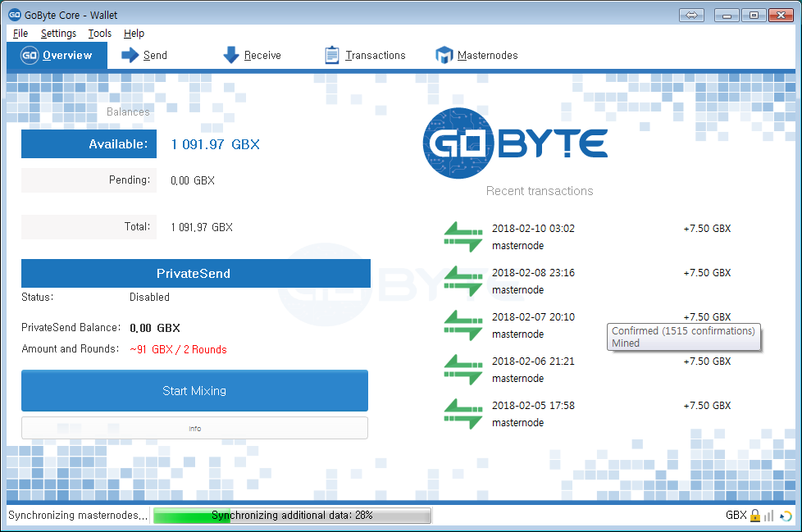This screenshot has width=802, height=532.
Task: Click the network connections signal icon
Action: (768, 516)
